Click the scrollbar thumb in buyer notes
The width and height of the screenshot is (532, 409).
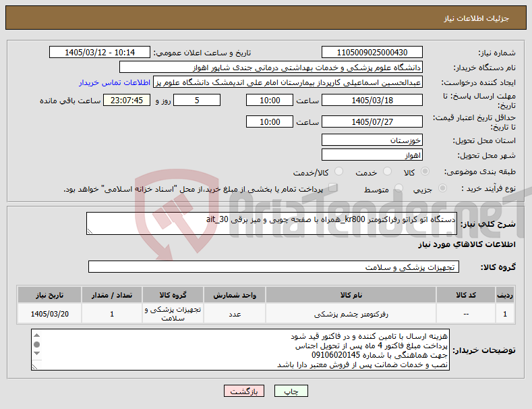tap(37, 344)
